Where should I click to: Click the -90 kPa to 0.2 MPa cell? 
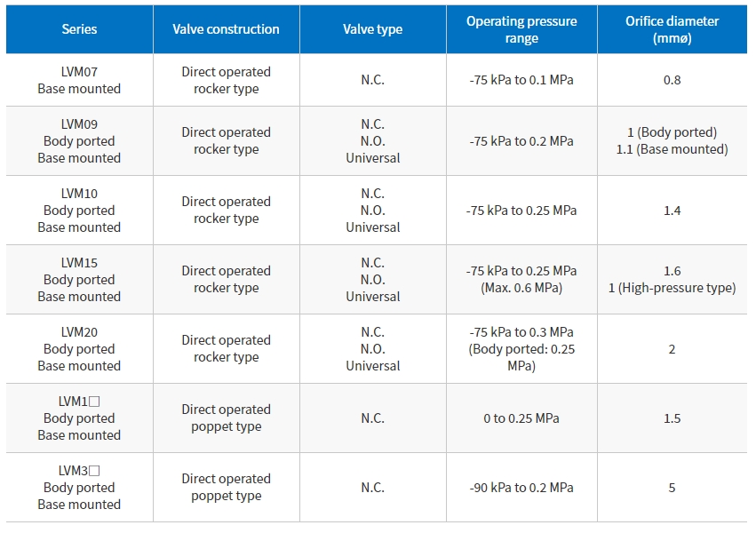[x=521, y=488]
